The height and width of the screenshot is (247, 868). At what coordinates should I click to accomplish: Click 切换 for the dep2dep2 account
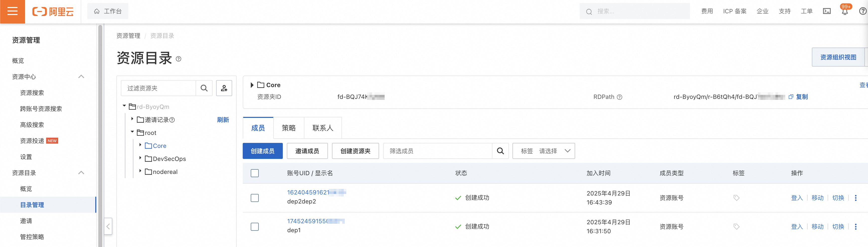click(x=838, y=198)
